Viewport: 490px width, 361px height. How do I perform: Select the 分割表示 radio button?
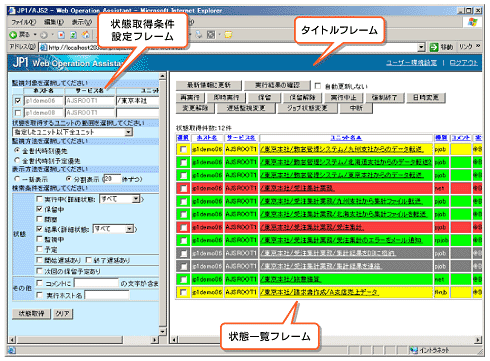[69, 179]
